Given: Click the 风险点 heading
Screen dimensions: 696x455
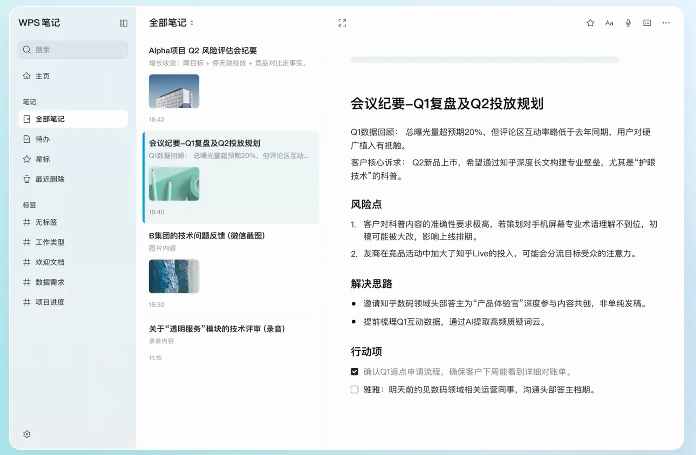Looking at the screenshot, I should 366,204.
